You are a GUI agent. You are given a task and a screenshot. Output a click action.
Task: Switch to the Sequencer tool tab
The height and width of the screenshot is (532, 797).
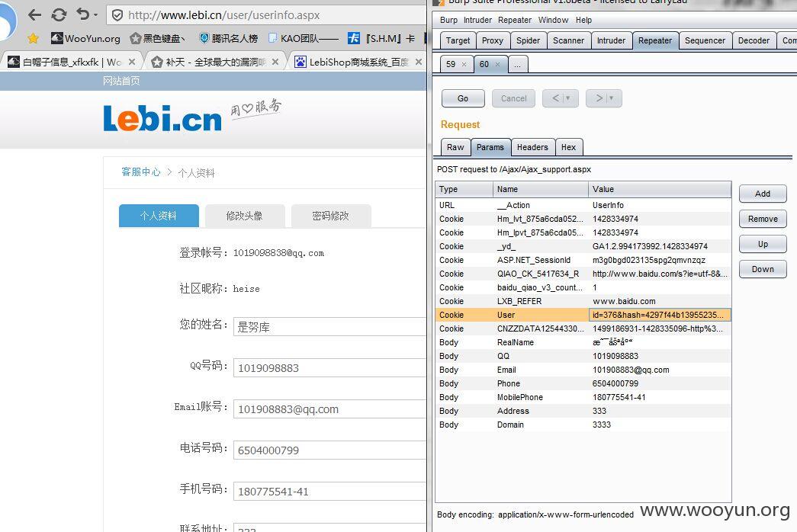click(x=705, y=40)
